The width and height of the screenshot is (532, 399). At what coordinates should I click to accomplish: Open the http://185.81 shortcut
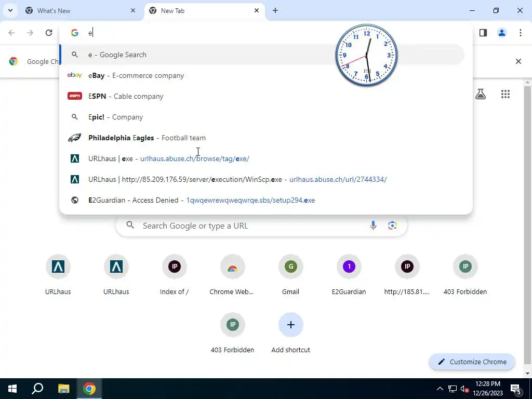pos(407,275)
